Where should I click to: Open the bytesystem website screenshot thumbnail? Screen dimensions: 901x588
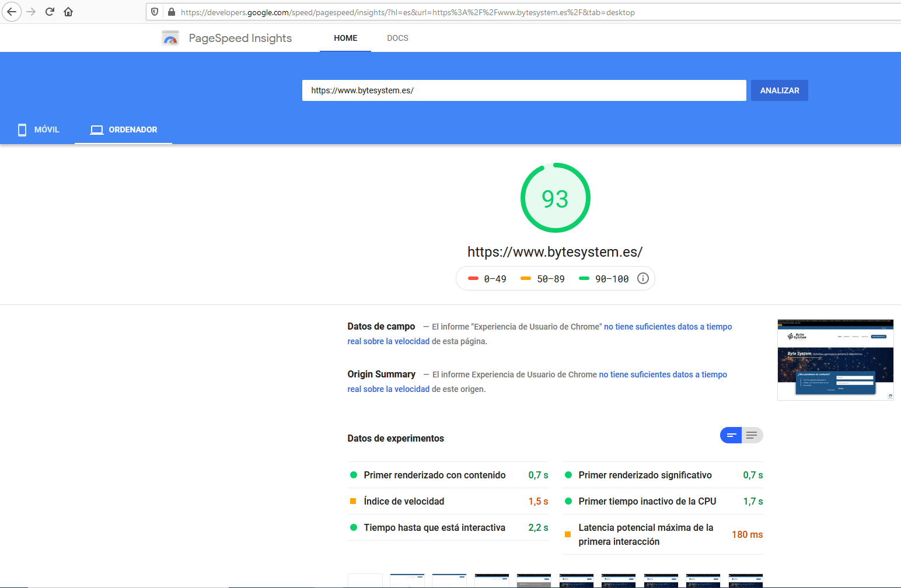click(x=835, y=360)
